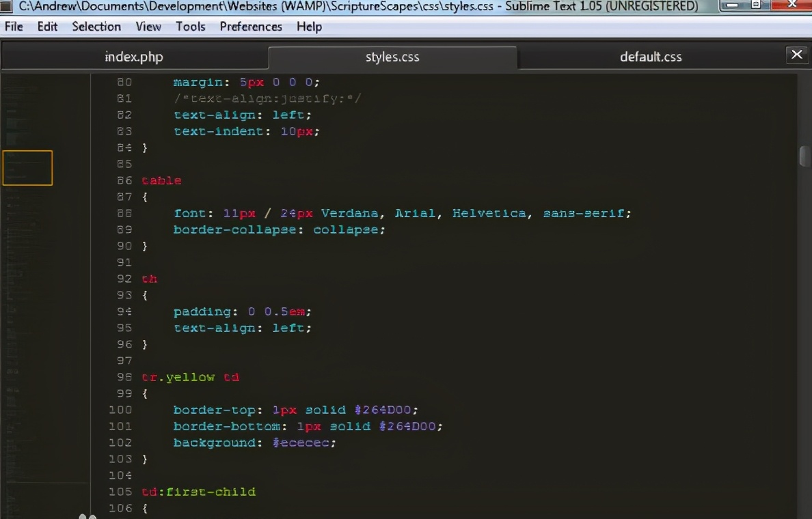This screenshot has width=812, height=519.
Task: Switch to the index.php tab
Action: (x=134, y=57)
